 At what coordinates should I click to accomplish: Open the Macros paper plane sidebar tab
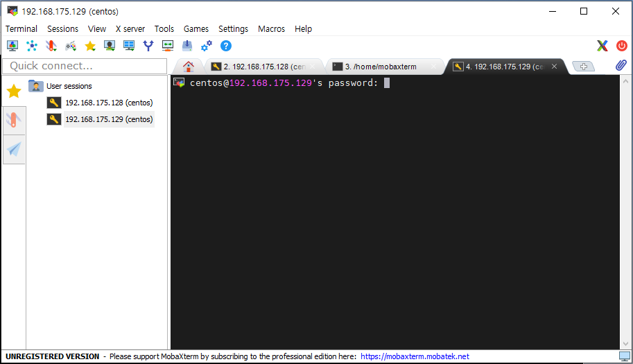tap(14, 149)
